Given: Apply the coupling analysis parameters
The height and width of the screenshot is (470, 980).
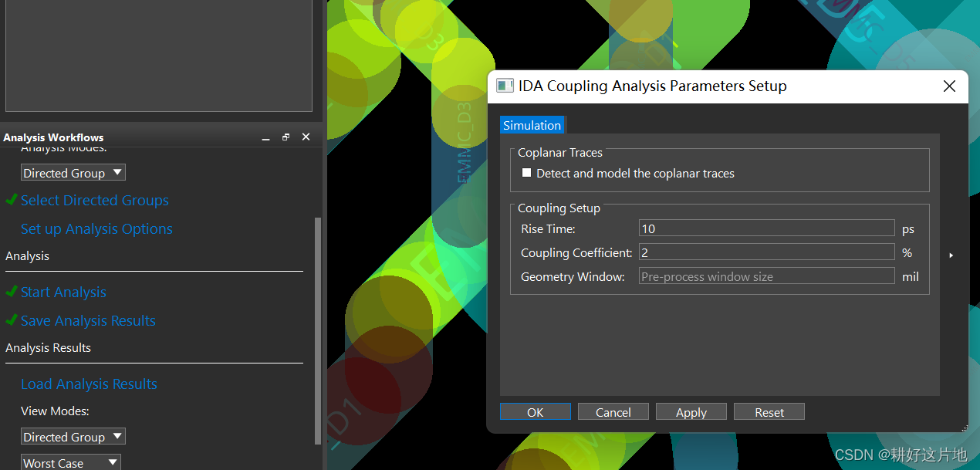Looking at the screenshot, I should 691,411.
